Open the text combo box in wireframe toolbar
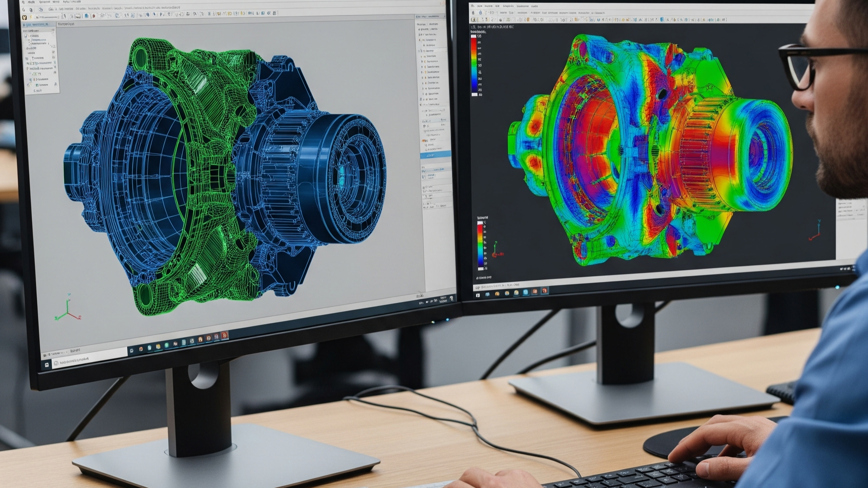 (46, 17)
